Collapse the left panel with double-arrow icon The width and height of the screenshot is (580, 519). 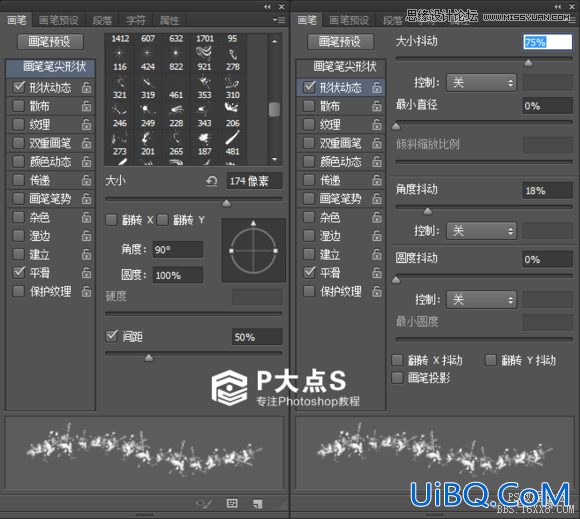tap(267, 7)
